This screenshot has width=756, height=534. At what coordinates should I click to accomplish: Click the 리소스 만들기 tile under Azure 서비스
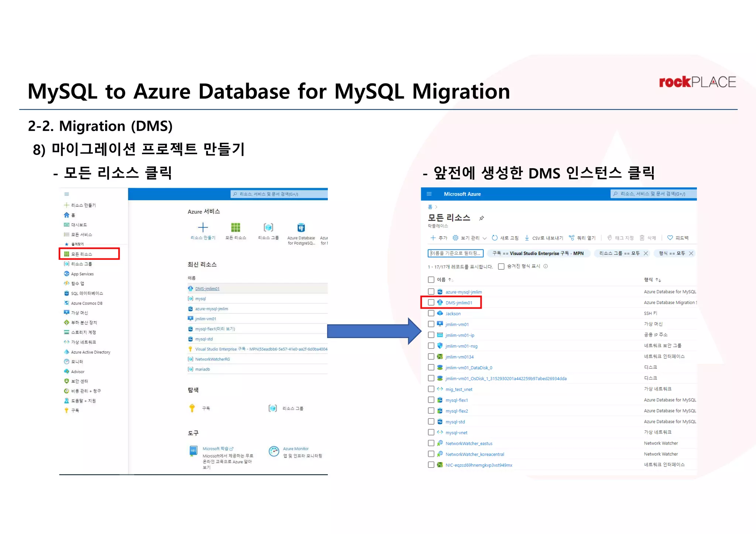203,231
